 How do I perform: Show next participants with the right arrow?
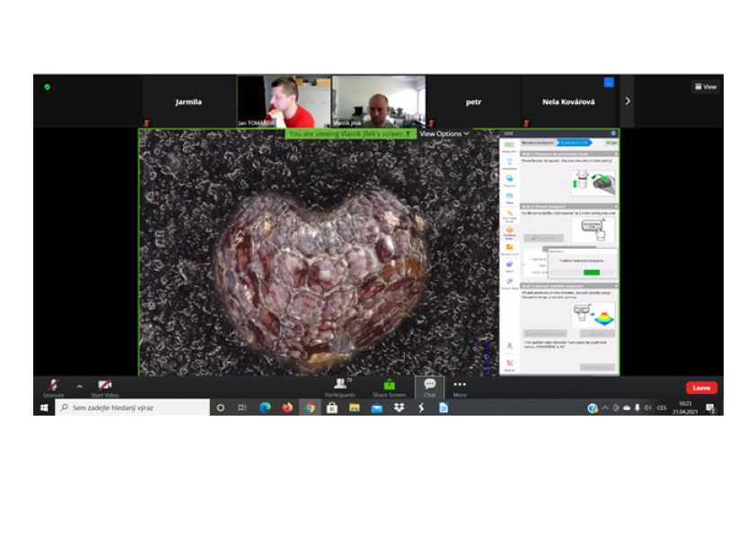click(x=627, y=101)
